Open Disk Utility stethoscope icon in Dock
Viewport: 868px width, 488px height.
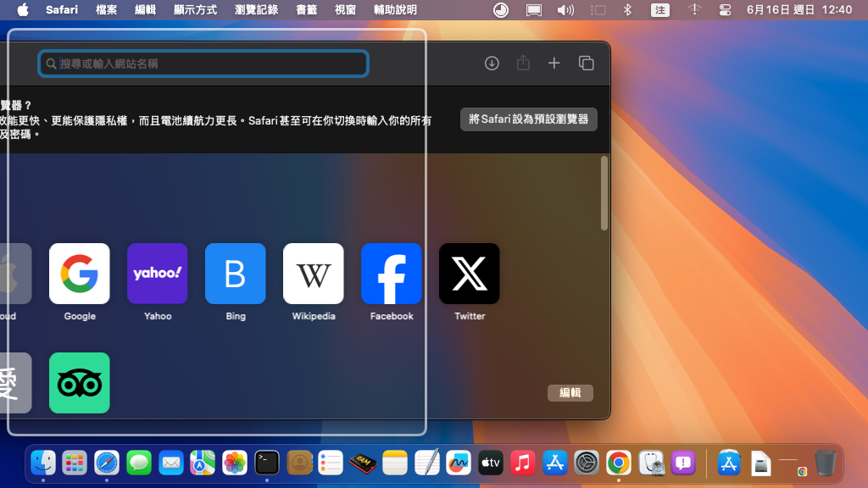point(651,463)
